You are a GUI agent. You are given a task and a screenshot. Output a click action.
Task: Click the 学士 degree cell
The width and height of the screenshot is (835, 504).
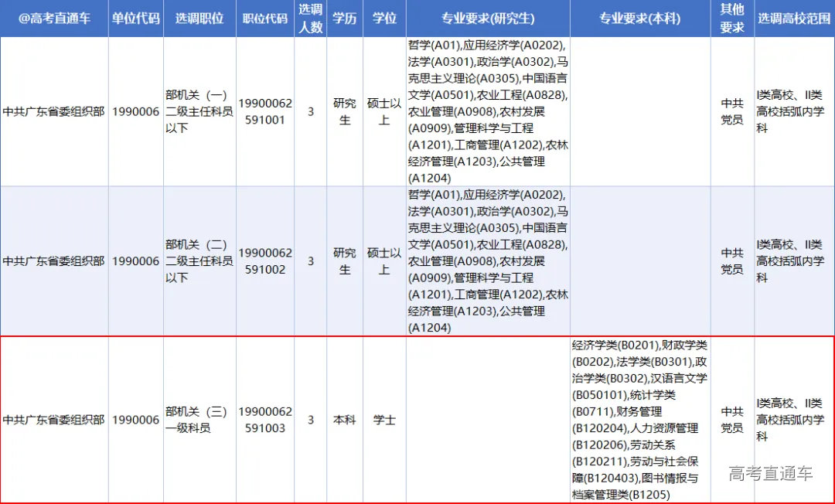coord(384,420)
